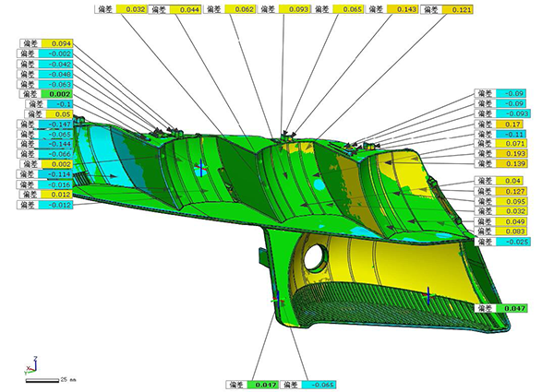
Task: Select the 0.193 deviation annotation
Action: click(512, 153)
